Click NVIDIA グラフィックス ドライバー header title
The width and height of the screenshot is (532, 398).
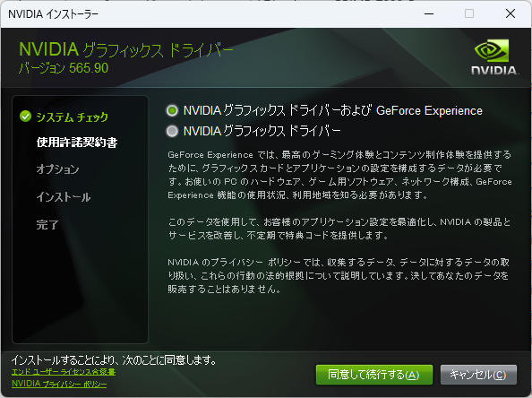point(126,49)
